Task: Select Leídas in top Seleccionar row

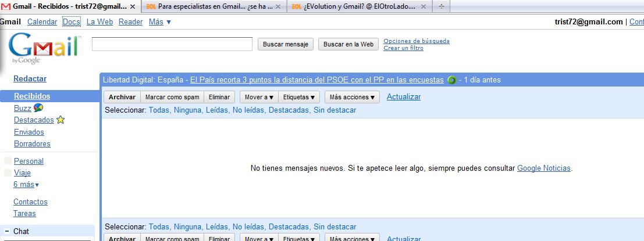Action: [x=217, y=110]
